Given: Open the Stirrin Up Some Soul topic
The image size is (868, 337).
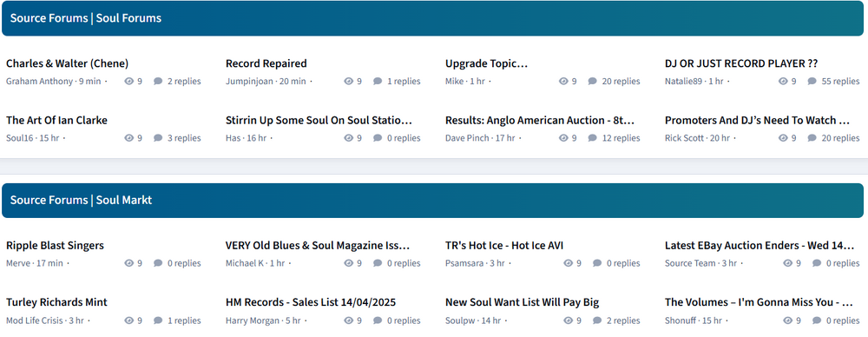Looking at the screenshot, I should (x=319, y=120).
